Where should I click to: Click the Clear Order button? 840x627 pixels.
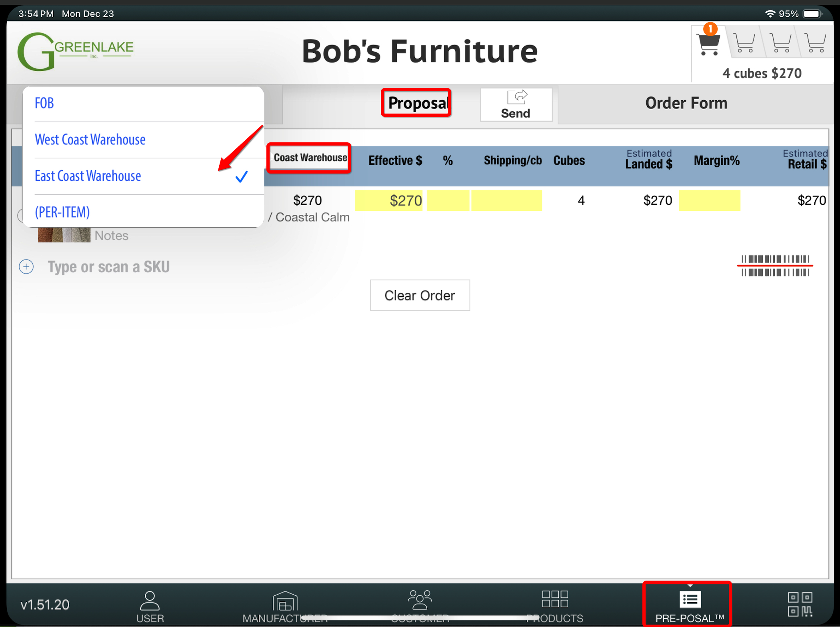tap(420, 296)
